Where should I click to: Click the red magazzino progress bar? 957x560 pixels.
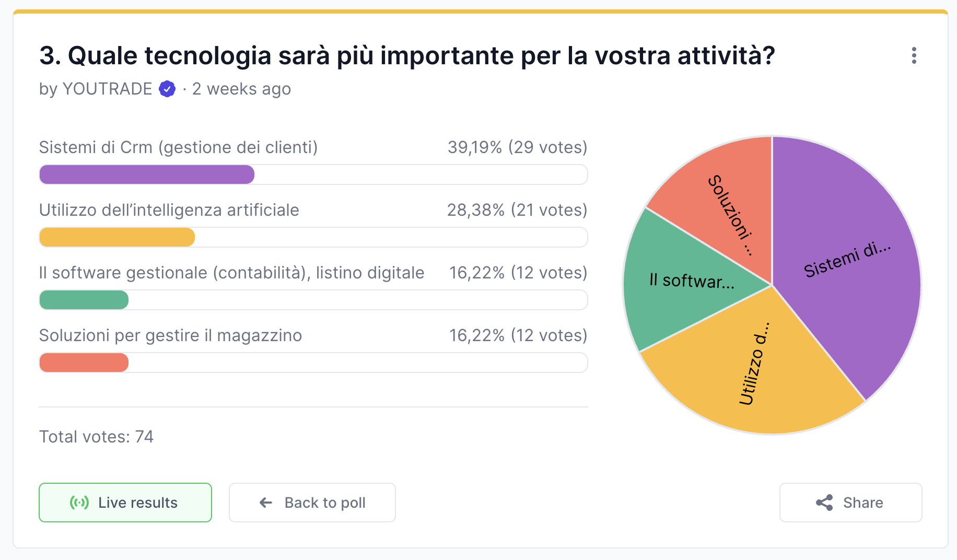click(x=84, y=363)
